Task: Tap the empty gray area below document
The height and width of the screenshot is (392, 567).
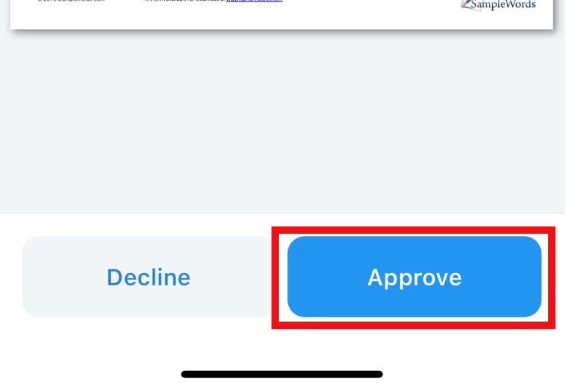Action: point(282,123)
